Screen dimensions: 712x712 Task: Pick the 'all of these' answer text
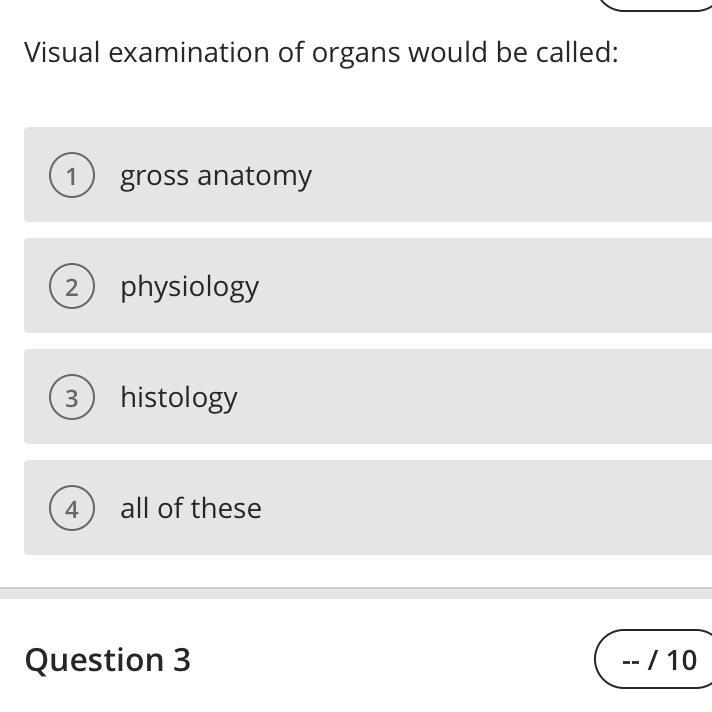pos(191,509)
